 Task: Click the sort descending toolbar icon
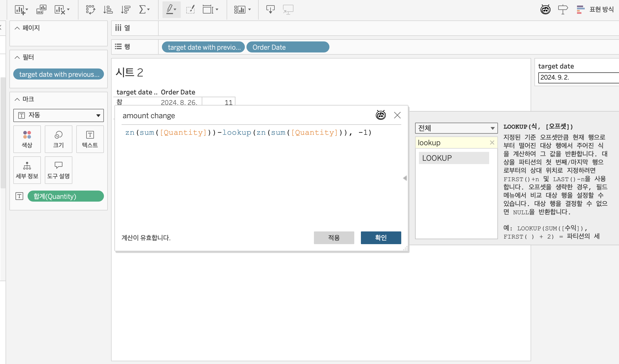[x=125, y=10]
